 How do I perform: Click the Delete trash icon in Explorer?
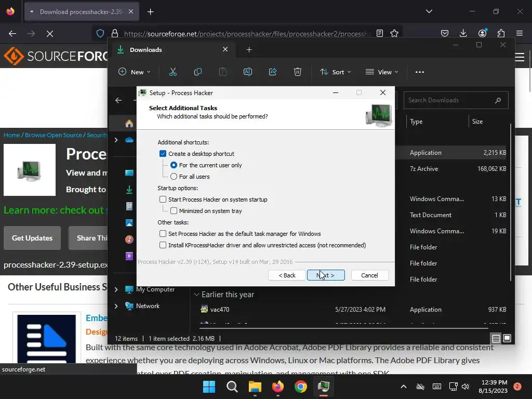tap(298, 72)
